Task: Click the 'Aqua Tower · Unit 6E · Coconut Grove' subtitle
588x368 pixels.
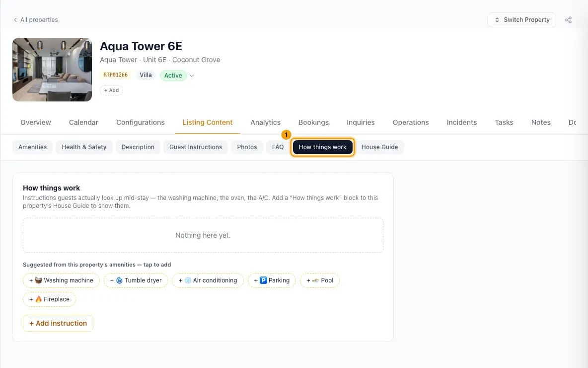Action: [160, 60]
